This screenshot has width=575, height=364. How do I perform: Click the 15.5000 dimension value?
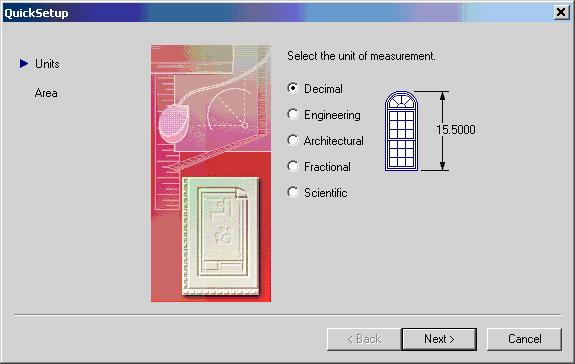pos(455,129)
